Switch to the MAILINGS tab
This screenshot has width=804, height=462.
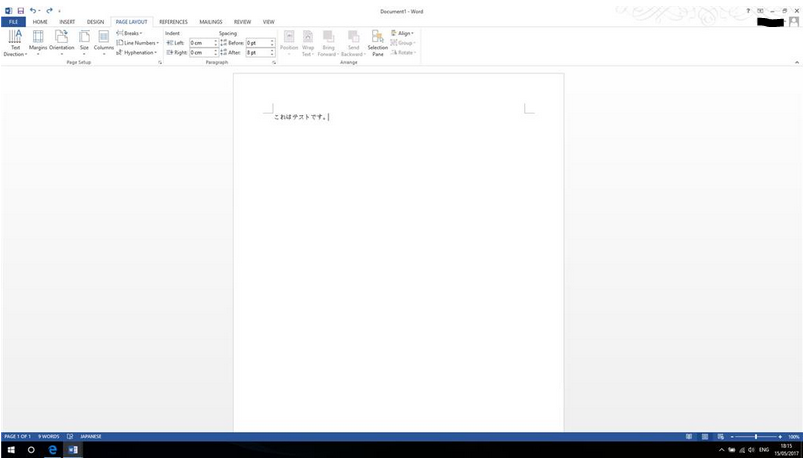tap(211, 22)
